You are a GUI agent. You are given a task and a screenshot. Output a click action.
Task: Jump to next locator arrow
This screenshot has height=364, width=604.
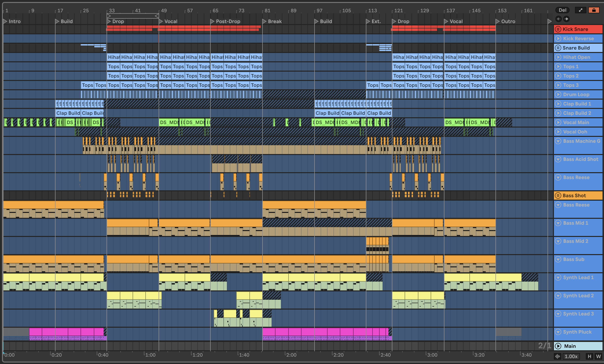pos(566,19)
